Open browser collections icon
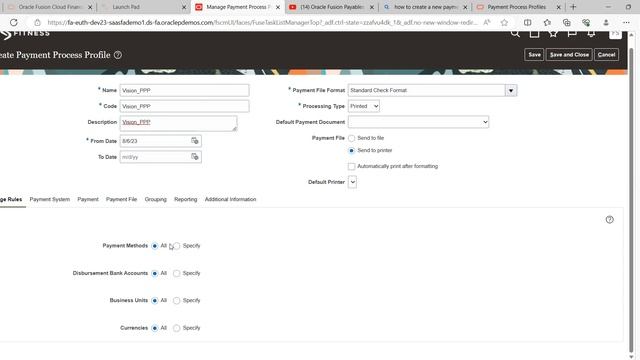The image size is (640, 360). pyautogui.click(x=567, y=22)
